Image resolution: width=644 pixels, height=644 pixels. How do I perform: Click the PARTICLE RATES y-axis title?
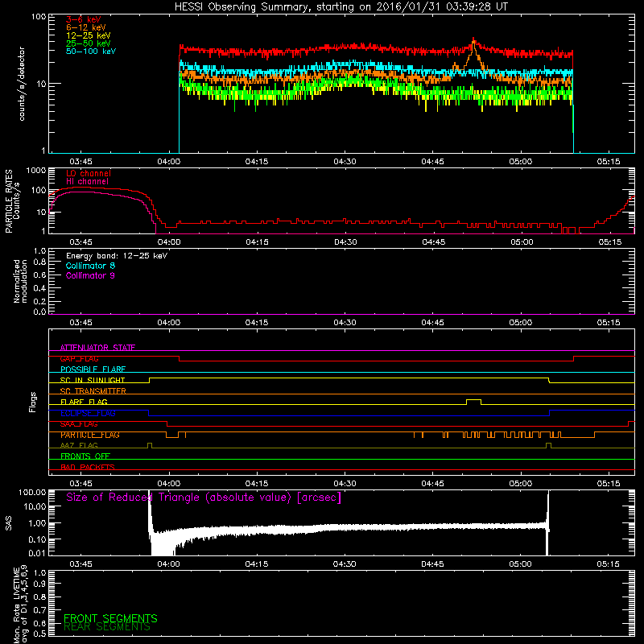click(x=12, y=201)
